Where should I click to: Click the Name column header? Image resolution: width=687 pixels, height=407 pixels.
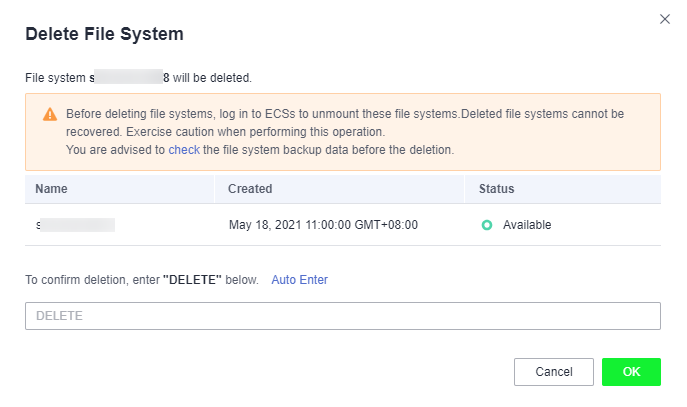pyautogui.click(x=51, y=189)
